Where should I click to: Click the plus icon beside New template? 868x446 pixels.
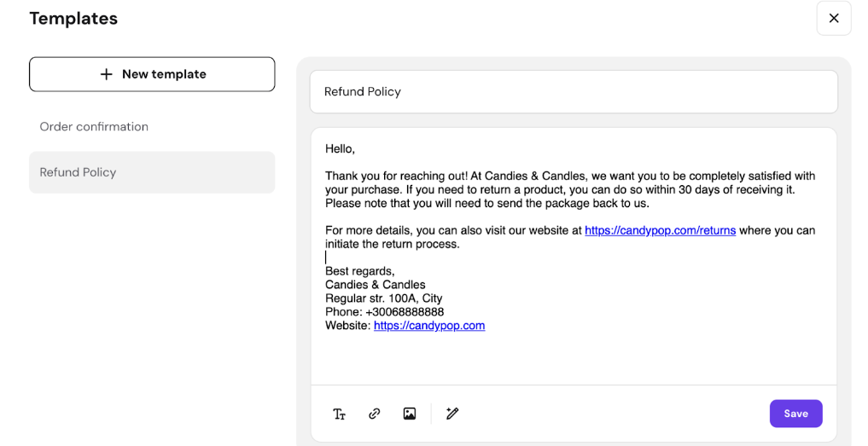[x=107, y=74]
